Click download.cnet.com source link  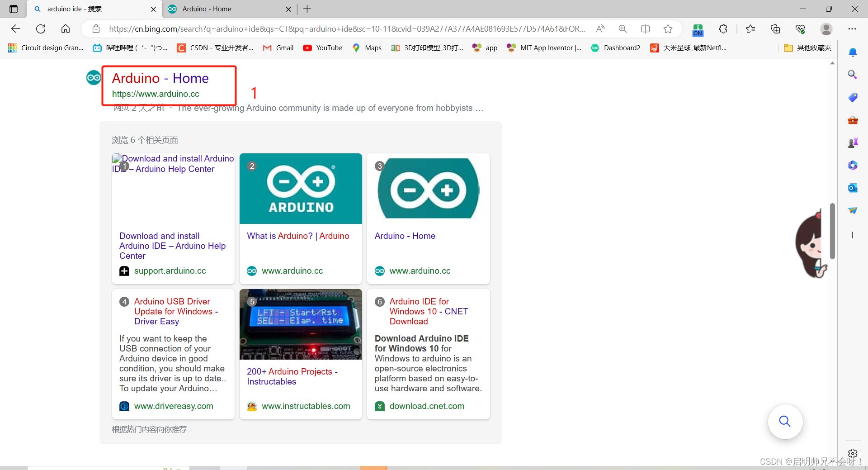tap(427, 406)
